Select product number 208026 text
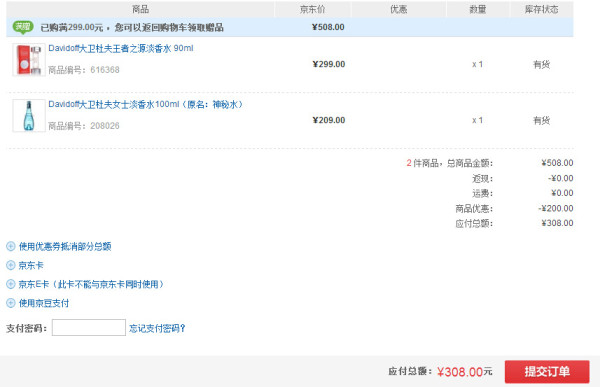This screenshot has height=387, width=600. click(x=105, y=126)
